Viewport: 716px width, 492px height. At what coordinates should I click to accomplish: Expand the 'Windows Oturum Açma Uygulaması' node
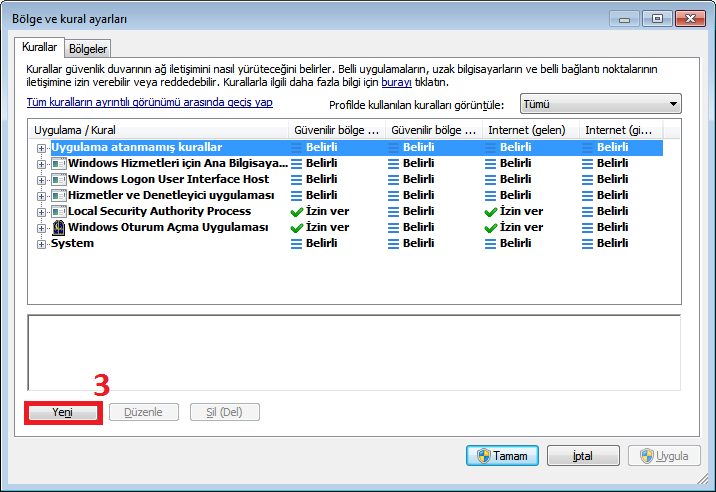click(41, 228)
